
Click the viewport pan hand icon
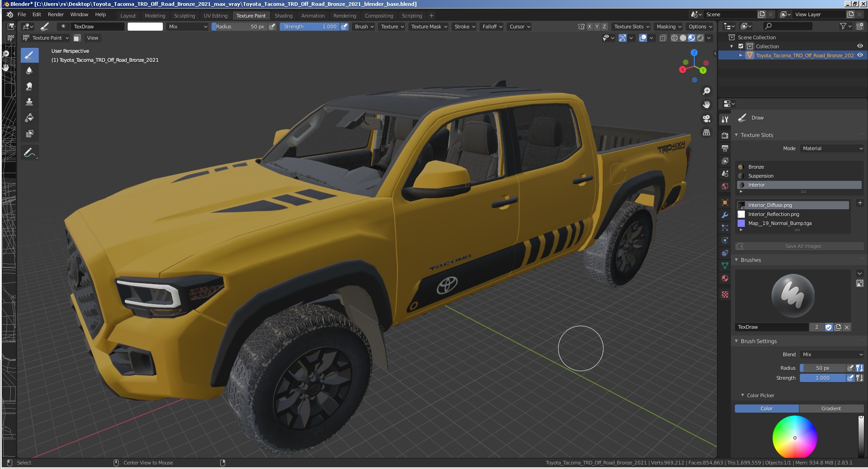coord(706,105)
